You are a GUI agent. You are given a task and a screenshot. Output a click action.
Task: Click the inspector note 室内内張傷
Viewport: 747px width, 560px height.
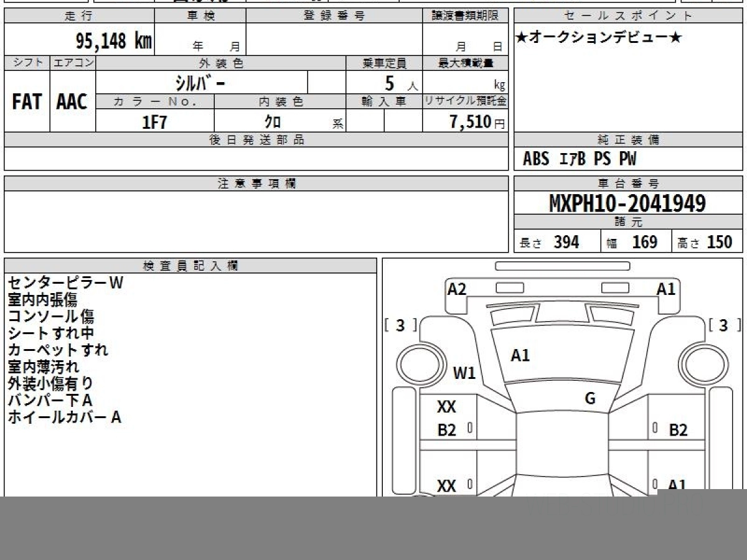click(x=42, y=299)
